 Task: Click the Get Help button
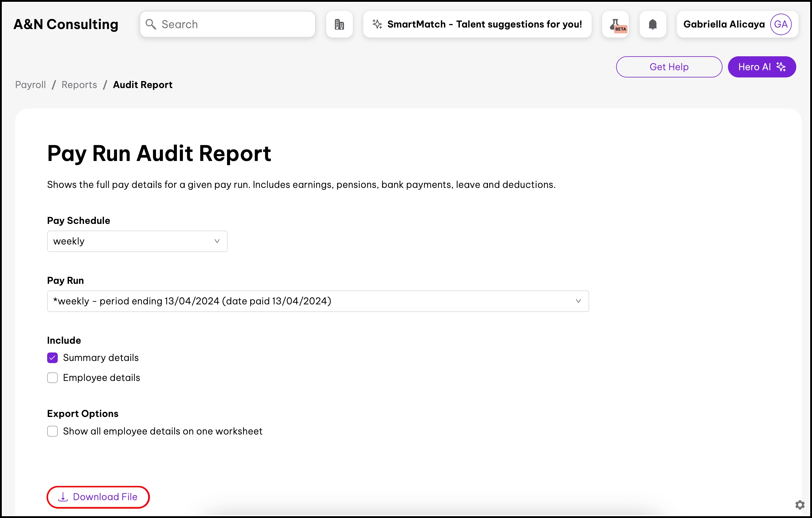click(x=669, y=67)
